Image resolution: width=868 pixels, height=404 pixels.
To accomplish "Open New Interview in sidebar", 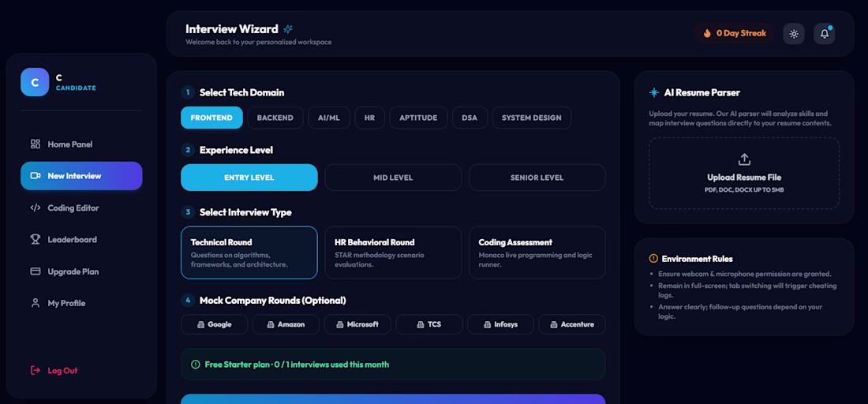I will click(81, 176).
